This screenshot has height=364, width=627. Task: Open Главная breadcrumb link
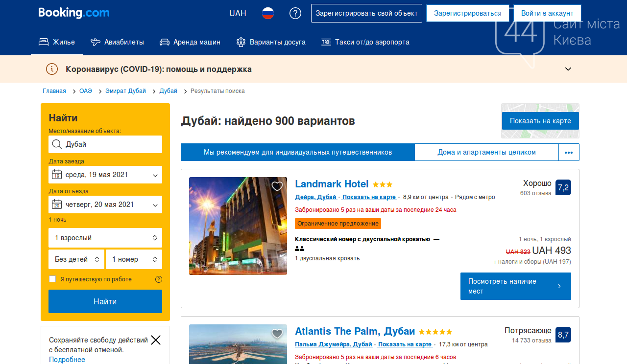[54, 91]
